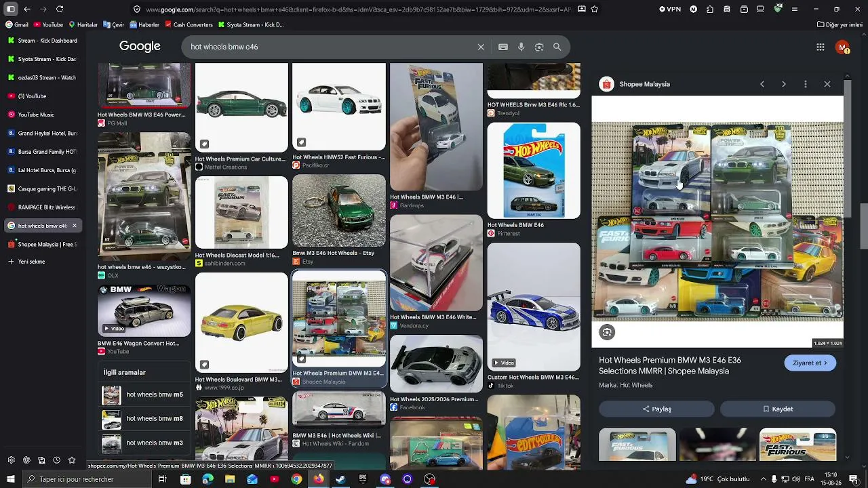Switch to the YouTube Music tab
This screenshot has height=488, width=868.
pos(42,115)
